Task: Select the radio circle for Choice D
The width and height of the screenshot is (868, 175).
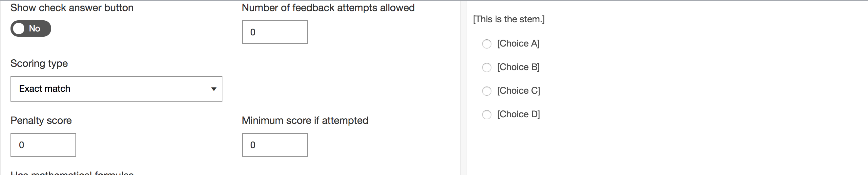Action: [x=486, y=115]
